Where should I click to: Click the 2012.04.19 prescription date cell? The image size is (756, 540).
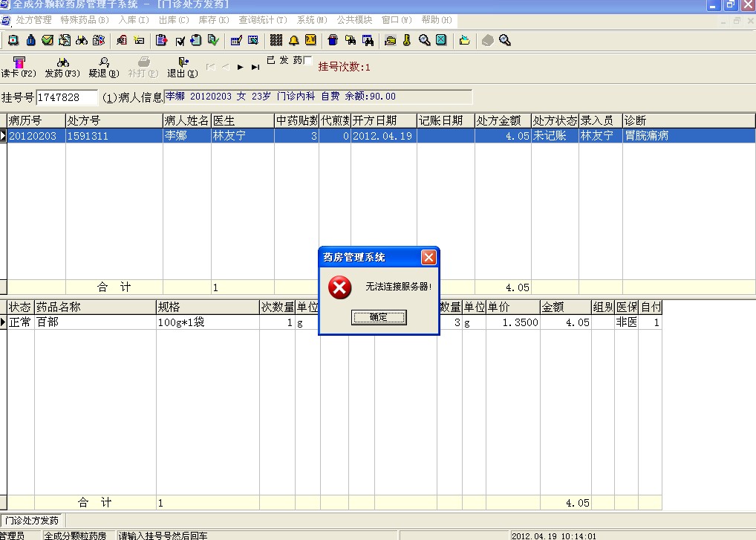[384, 136]
